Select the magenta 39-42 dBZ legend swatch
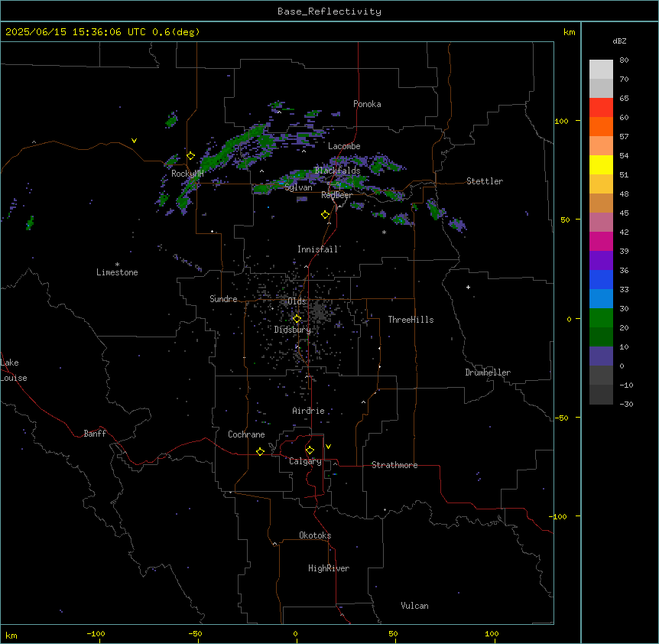Screen dimensions: 659x644 point(601,241)
